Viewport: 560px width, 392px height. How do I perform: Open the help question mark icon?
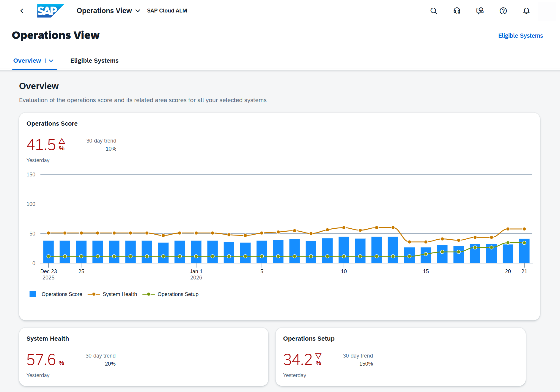[x=503, y=11]
